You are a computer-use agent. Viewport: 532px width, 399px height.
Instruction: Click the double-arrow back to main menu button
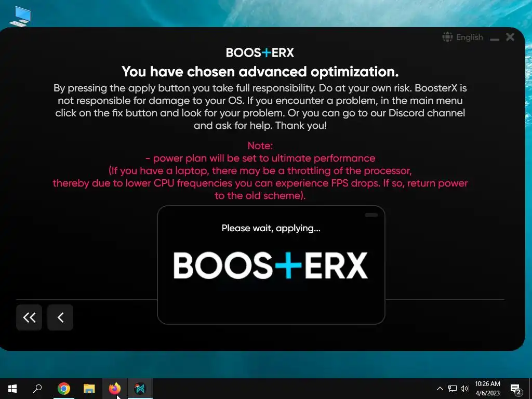[x=29, y=317]
